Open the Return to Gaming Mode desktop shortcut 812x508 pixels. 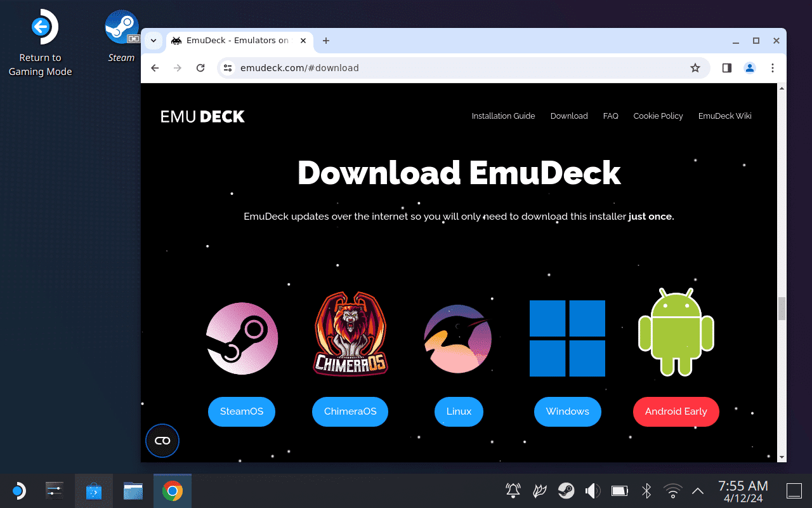[40, 43]
